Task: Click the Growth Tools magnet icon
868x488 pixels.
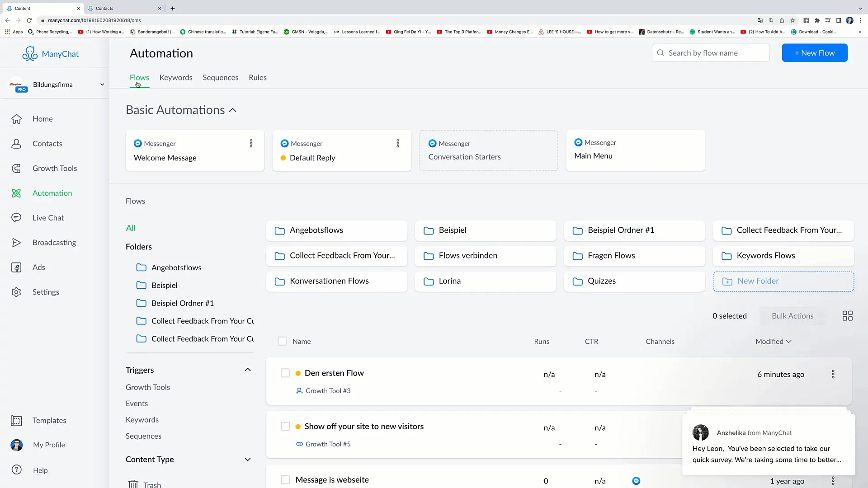Action: (16, 169)
